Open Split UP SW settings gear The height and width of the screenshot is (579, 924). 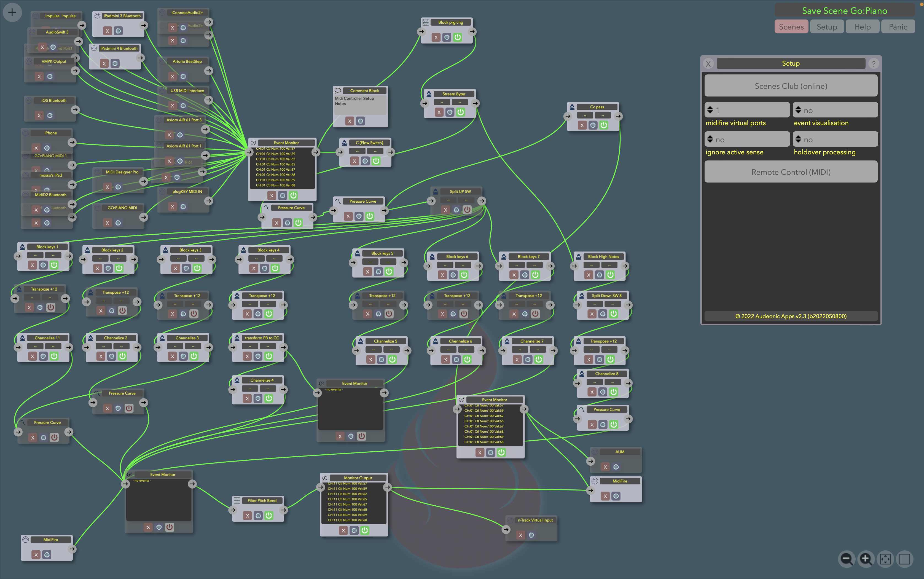456,210
